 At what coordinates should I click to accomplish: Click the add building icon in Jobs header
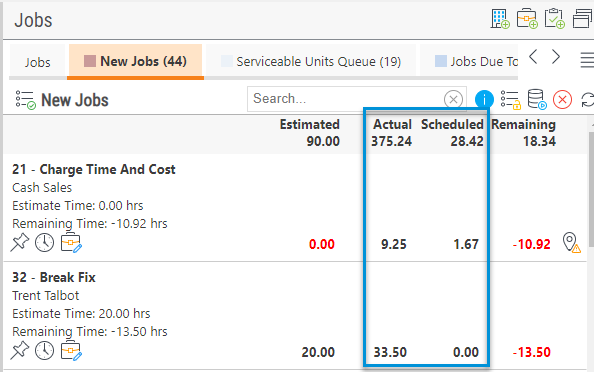pos(500,19)
